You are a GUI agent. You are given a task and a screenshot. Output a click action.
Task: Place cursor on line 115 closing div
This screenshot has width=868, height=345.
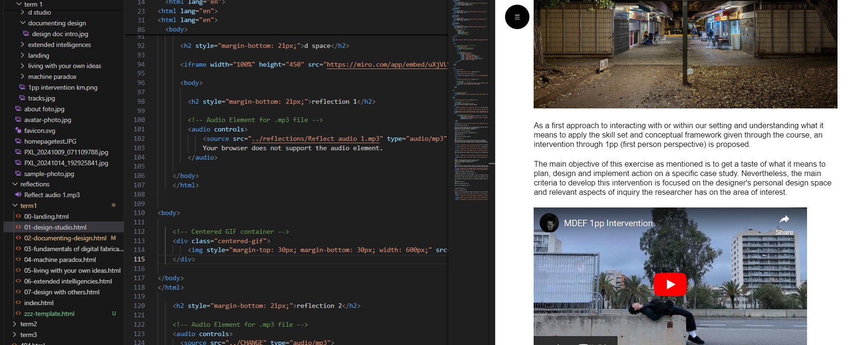(x=184, y=259)
